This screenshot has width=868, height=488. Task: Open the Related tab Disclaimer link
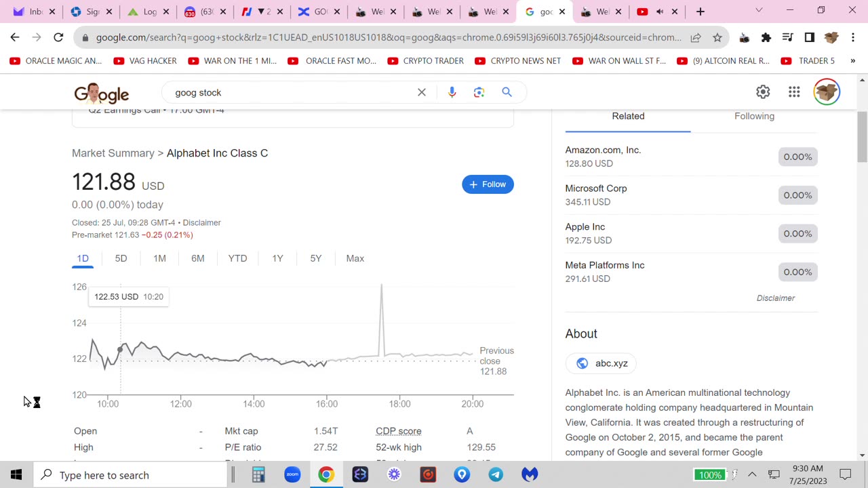(776, 298)
